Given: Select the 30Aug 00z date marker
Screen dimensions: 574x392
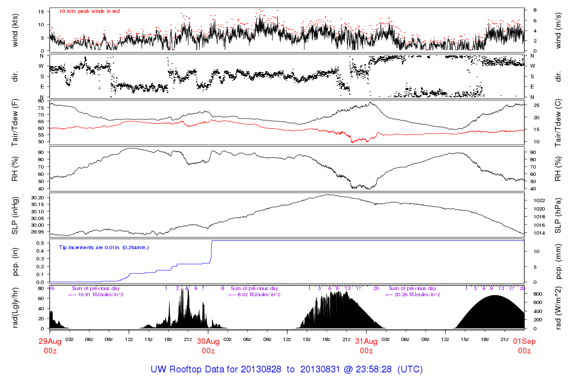Looking at the screenshot, I should pyautogui.click(x=208, y=346).
